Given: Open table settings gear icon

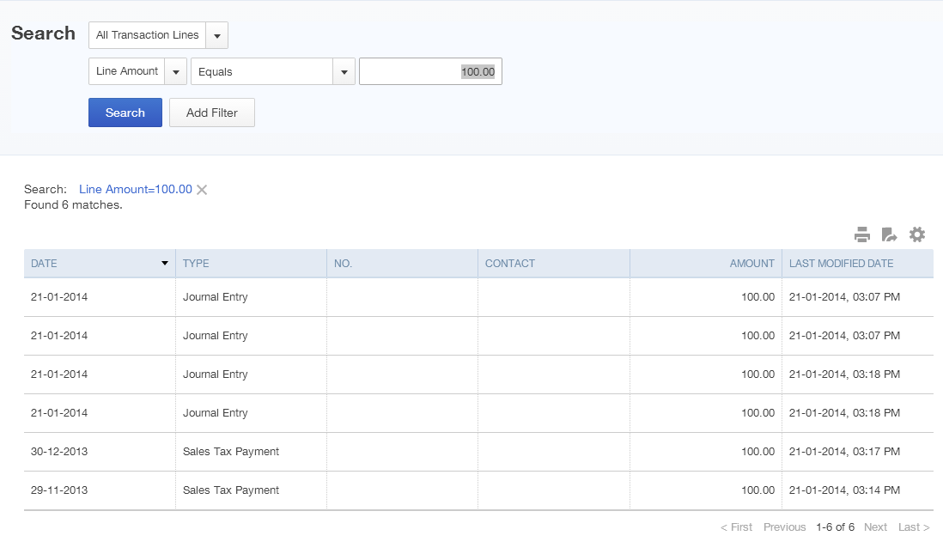Looking at the screenshot, I should 917,234.
